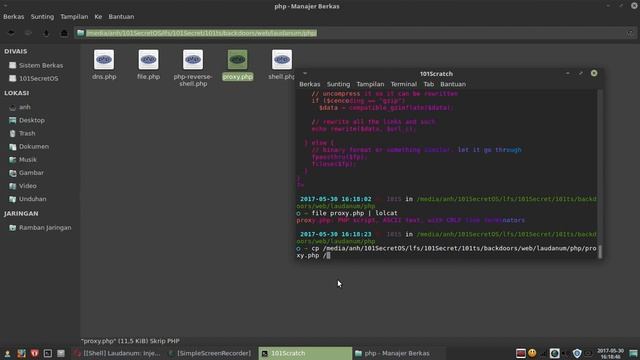
Task: Switch to the Laudanum browser taskbar window
Action: [x=118, y=353]
